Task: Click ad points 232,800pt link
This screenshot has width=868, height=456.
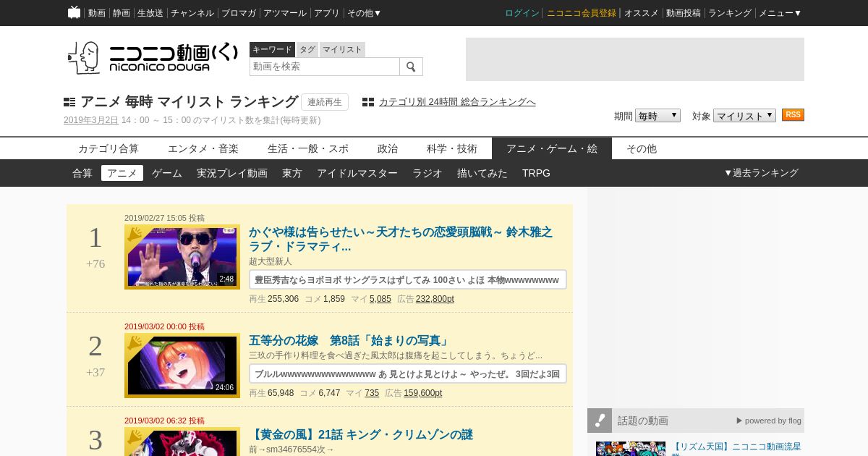Action: pyautogui.click(x=435, y=299)
